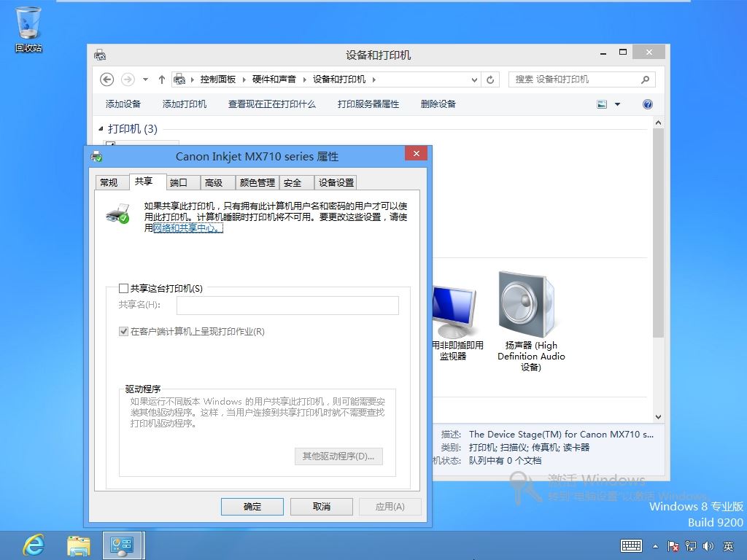Launch Internet Explorer from taskbar
747x560 pixels.
tap(34, 545)
